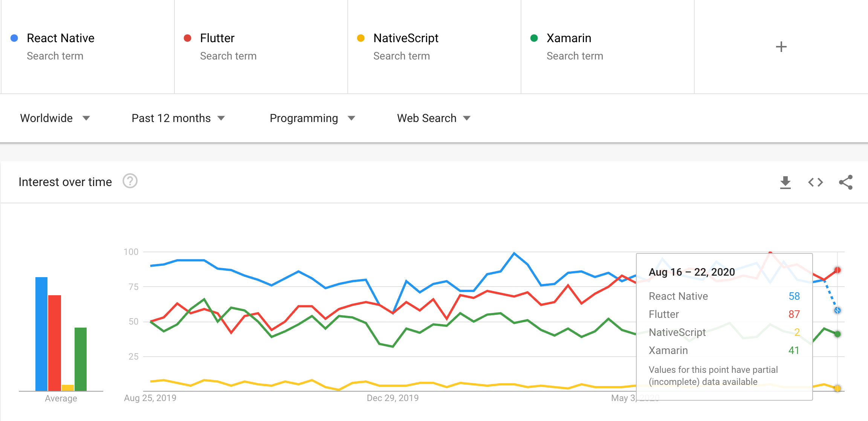Click the green Xamarin legend dot
Screen dimensions: 868x421
coord(534,38)
